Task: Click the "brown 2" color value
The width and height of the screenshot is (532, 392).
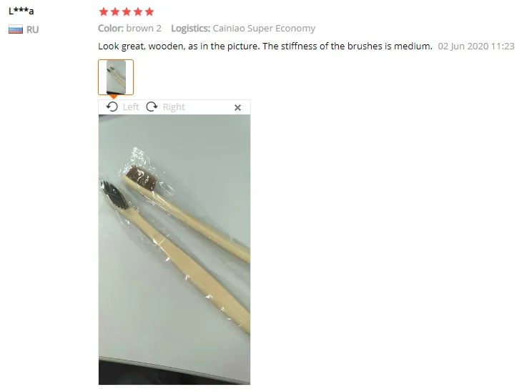Action: click(144, 28)
